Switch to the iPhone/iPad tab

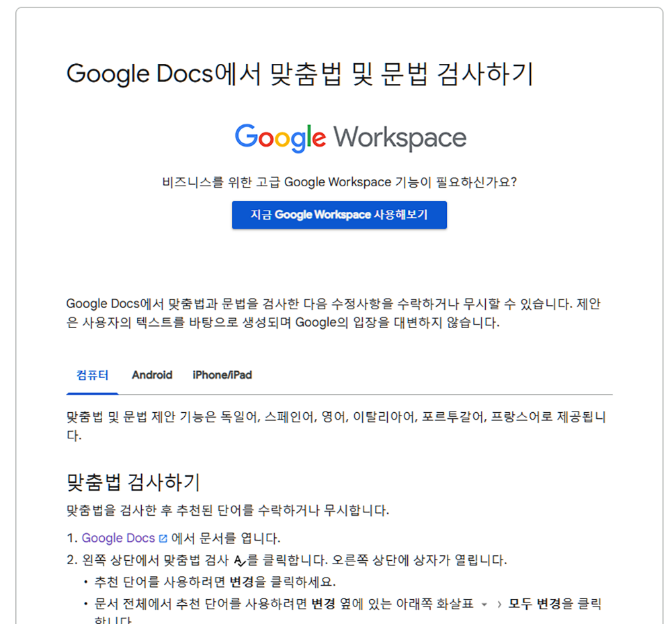click(222, 375)
